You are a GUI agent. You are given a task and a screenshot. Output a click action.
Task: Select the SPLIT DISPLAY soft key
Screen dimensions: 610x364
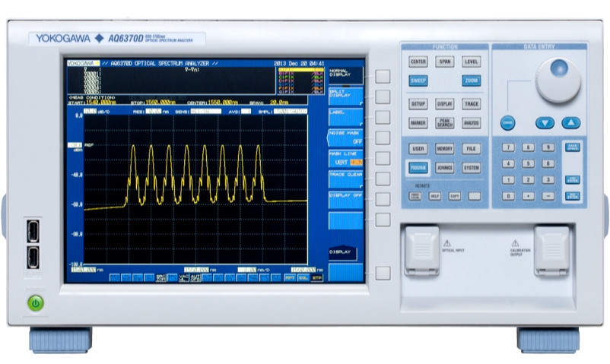(345, 95)
